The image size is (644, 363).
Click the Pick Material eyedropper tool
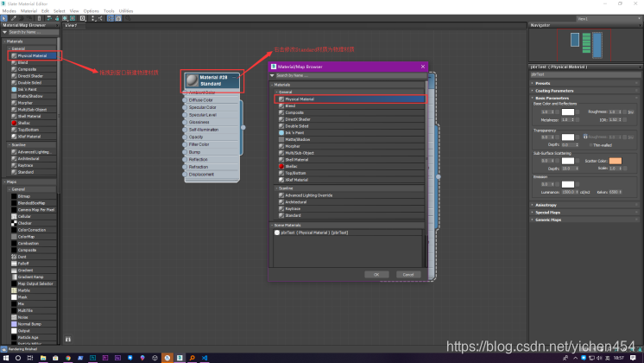coord(14,18)
